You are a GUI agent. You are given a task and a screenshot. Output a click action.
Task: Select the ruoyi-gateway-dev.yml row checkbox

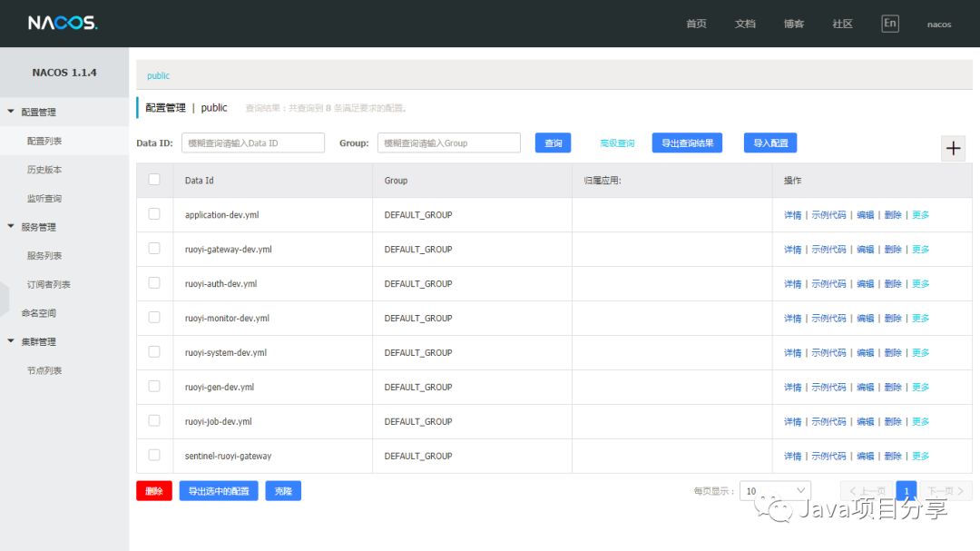[154, 249]
